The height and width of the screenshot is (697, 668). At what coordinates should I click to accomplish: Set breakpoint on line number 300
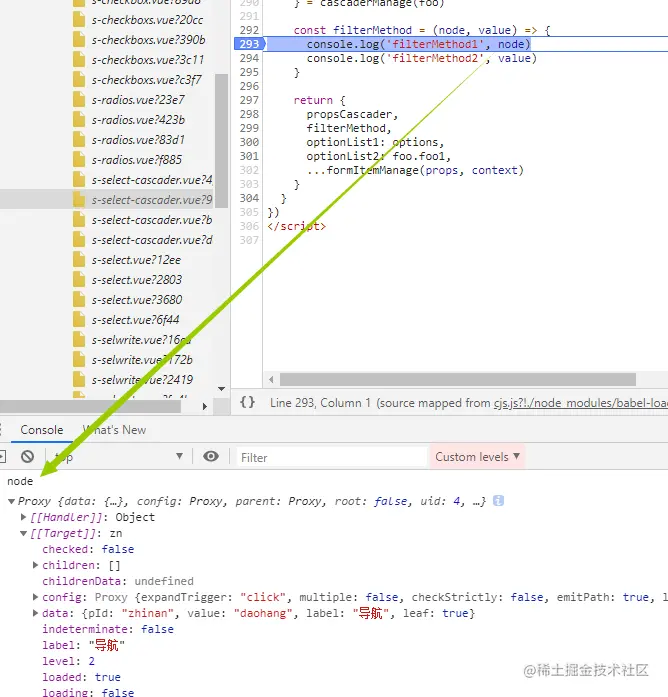point(249,142)
